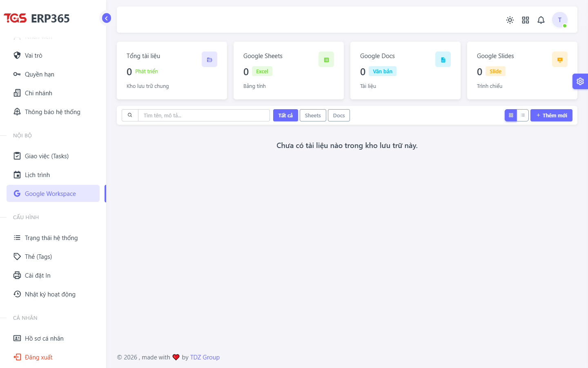Image resolution: width=588 pixels, height=368 pixels.
Task: Click the Lịch trình calendar icon
Action: pyautogui.click(x=17, y=175)
